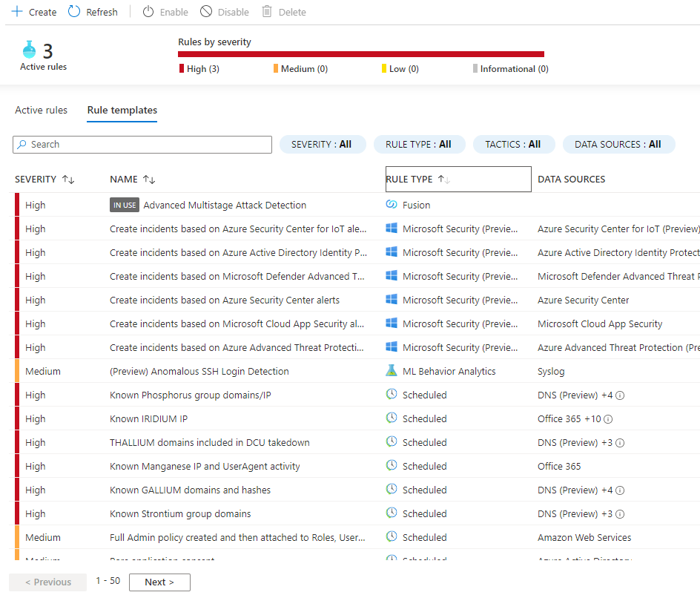Click the Fusion rule type icon
700x598 pixels.
(x=392, y=205)
